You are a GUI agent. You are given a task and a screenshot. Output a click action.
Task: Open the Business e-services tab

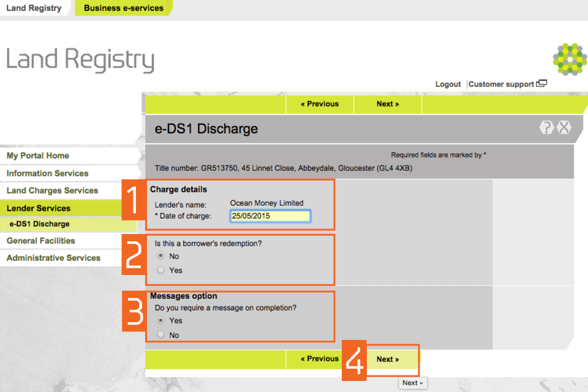click(123, 8)
